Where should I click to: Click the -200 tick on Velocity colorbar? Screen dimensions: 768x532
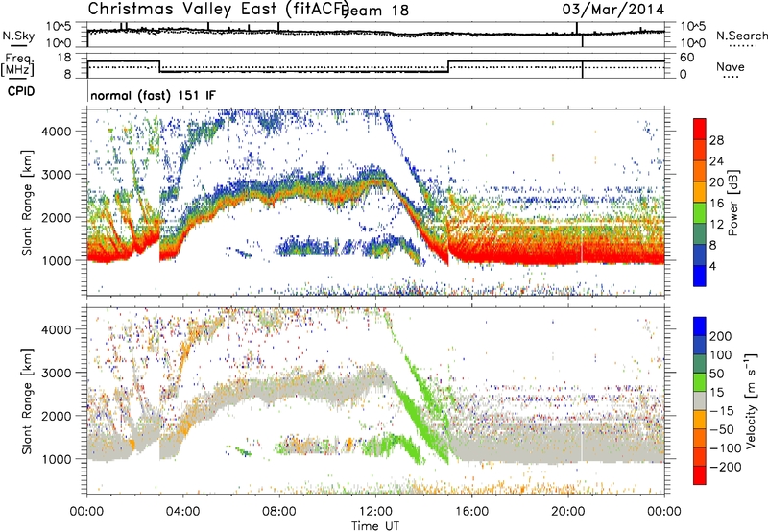(726, 467)
